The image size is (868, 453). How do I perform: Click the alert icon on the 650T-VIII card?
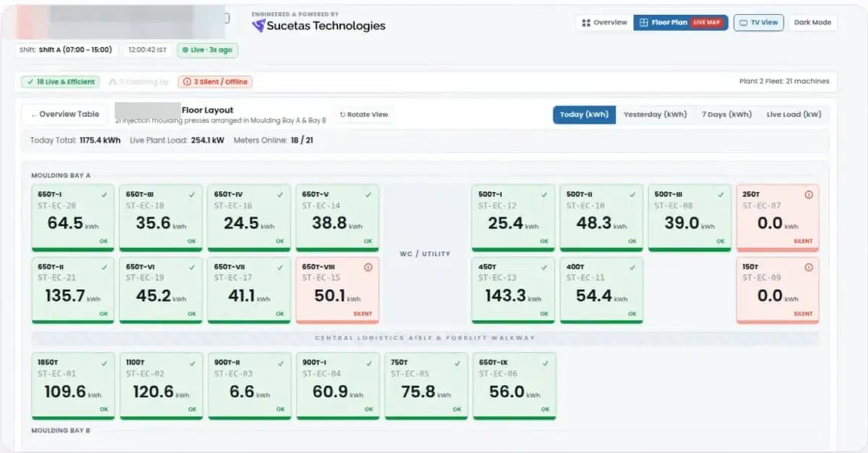pyautogui.click(x=369, y=267)
